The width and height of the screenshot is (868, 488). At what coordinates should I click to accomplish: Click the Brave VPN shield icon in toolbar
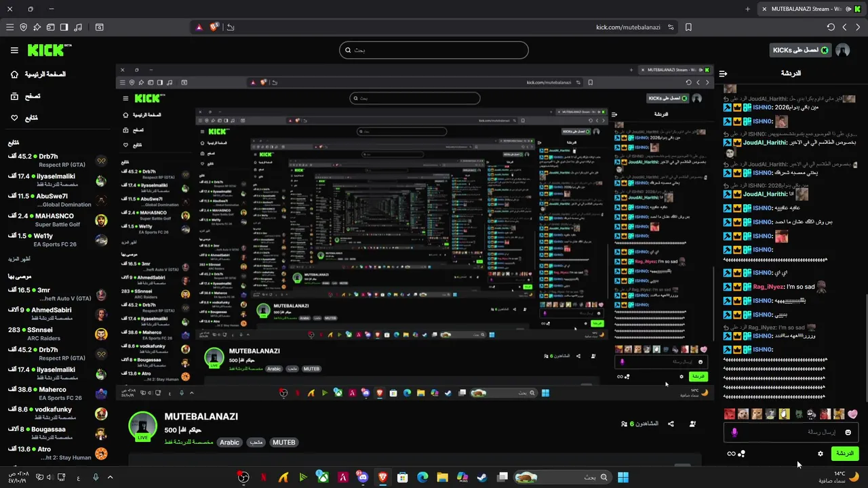[23, 27]
